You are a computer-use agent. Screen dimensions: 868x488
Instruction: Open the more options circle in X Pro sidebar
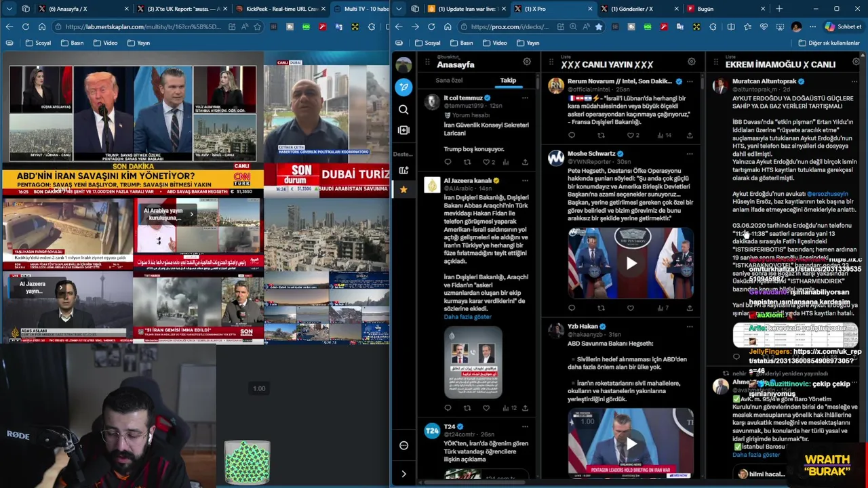403,445
